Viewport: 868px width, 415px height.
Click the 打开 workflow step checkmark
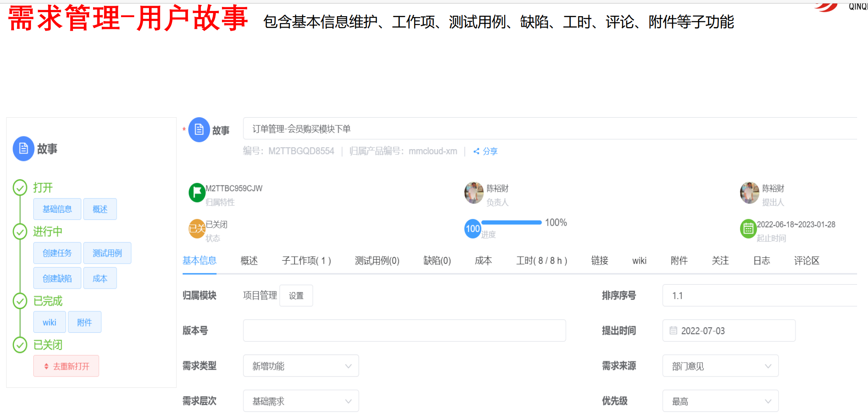tap(20, 188)
